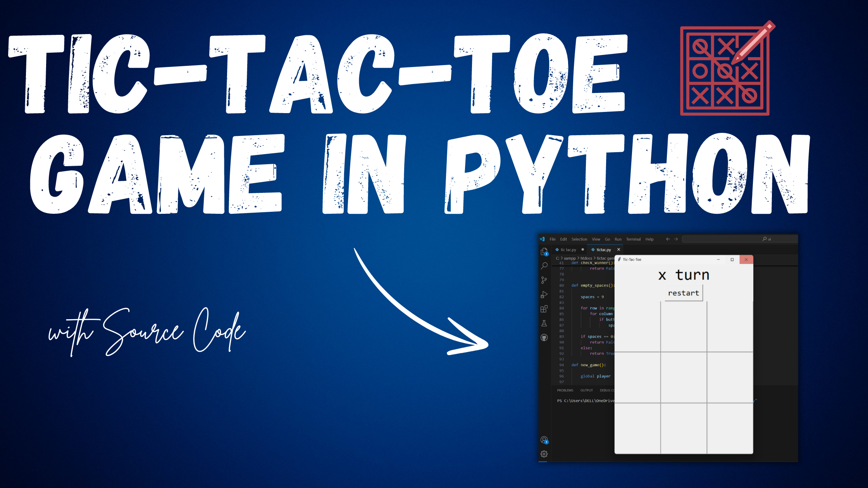Open the Explorer icon in VS Code
The image size is (868, 488).
(x=544, y=252)
